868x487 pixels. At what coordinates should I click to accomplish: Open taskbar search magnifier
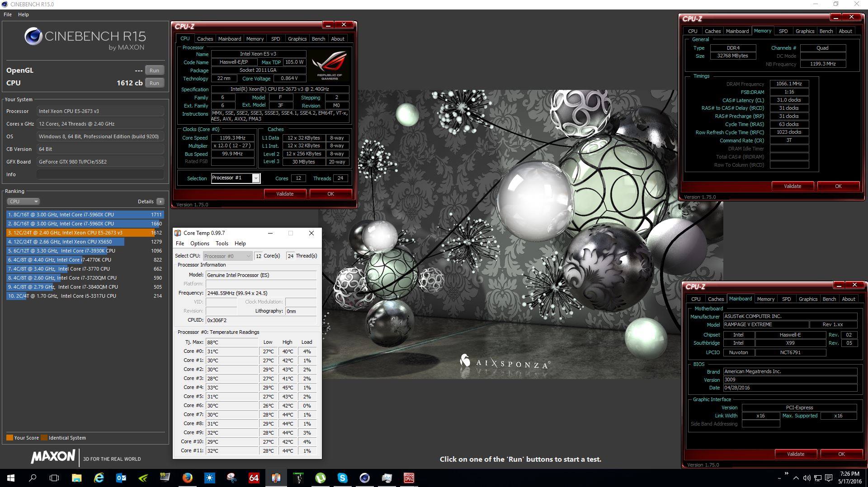click(33, 478)
